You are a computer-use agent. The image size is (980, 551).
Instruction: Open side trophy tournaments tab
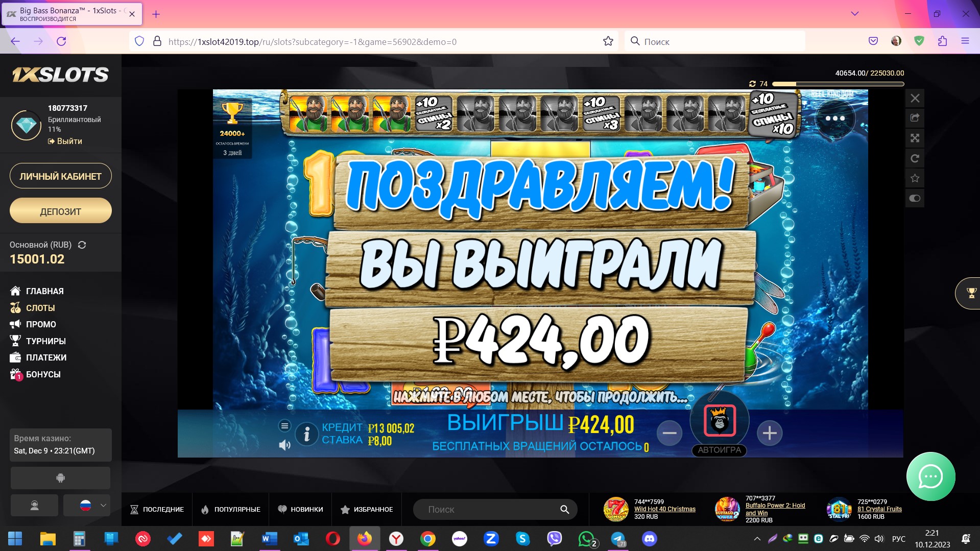pyautogui.click(x=969, y=293)
